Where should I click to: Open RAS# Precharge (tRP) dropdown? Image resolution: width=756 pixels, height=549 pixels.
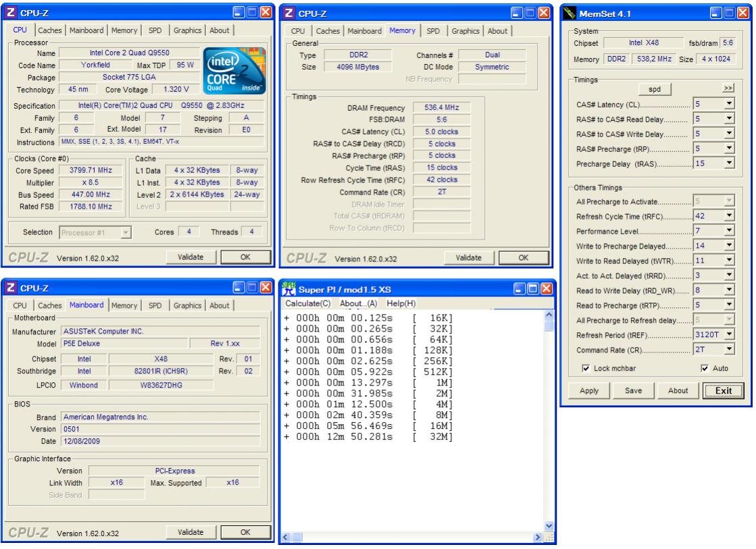pos(729,149)
